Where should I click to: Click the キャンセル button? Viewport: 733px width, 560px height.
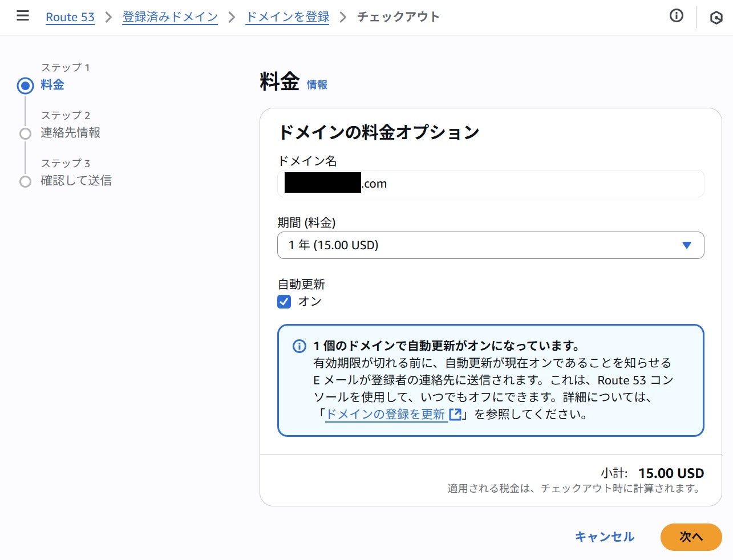[605, 537]
